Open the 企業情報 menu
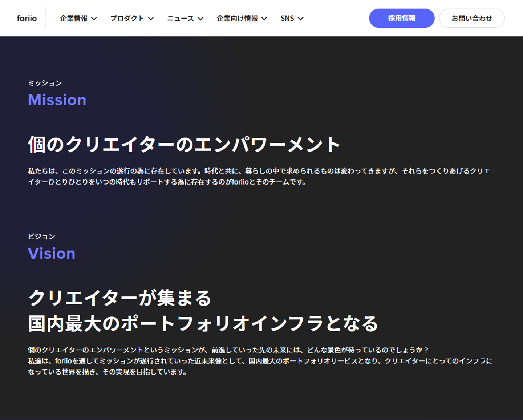The height and width of the screenshot is (420, 523). [x=74, y=18]
